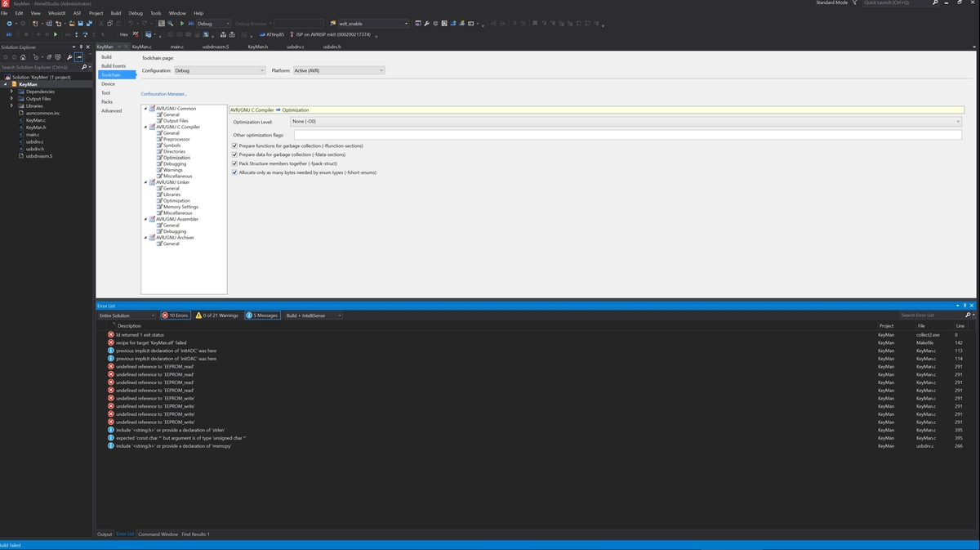Click the Step Over debugging icon
The width and height of the screenshot is (980, 550).
coord(85,35)
